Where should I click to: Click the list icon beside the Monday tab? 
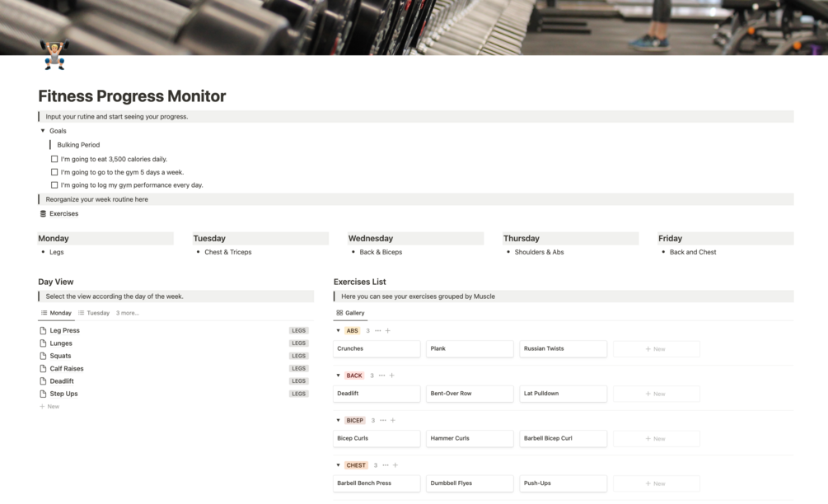tap(44, 312)
